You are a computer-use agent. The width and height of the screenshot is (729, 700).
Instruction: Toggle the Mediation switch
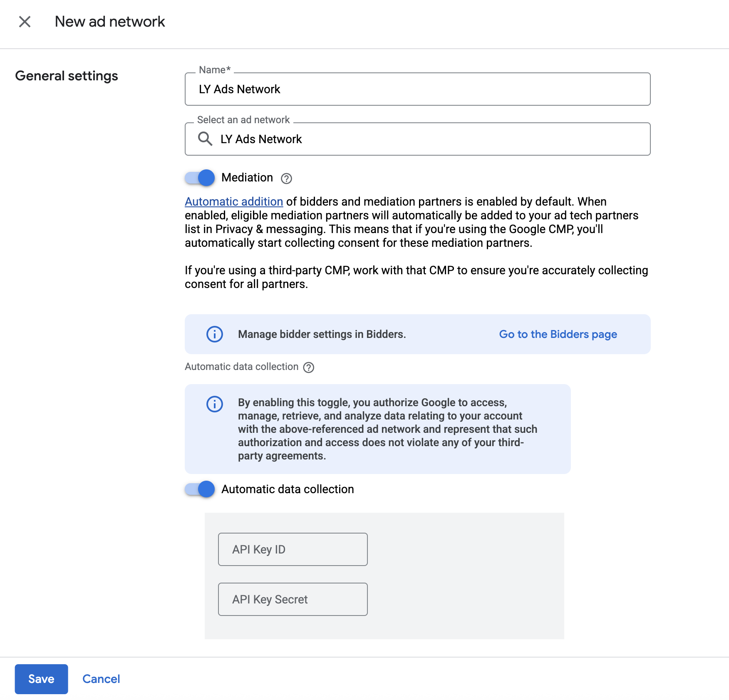pyautogui.click(x=200, y=178)
